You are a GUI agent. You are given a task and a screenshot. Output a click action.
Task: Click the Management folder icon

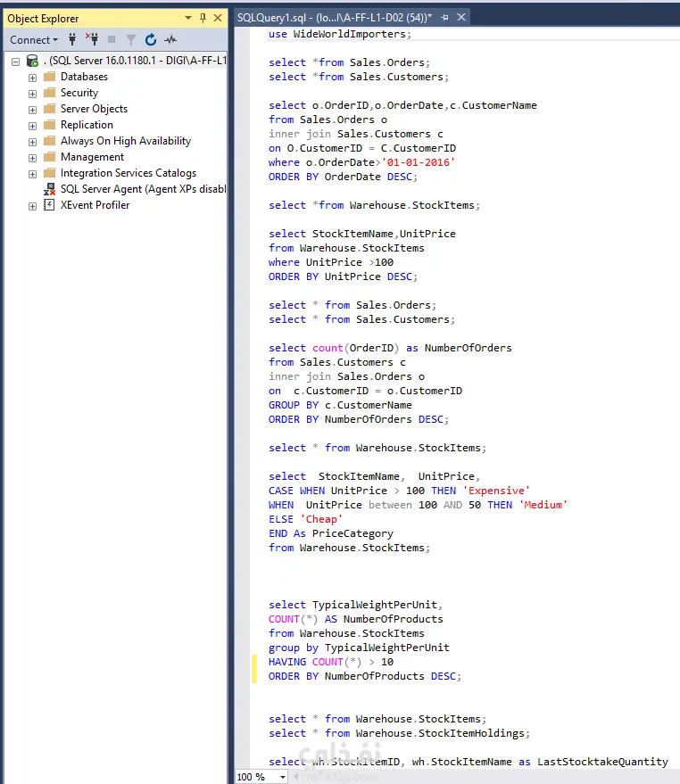coord(50,156)
